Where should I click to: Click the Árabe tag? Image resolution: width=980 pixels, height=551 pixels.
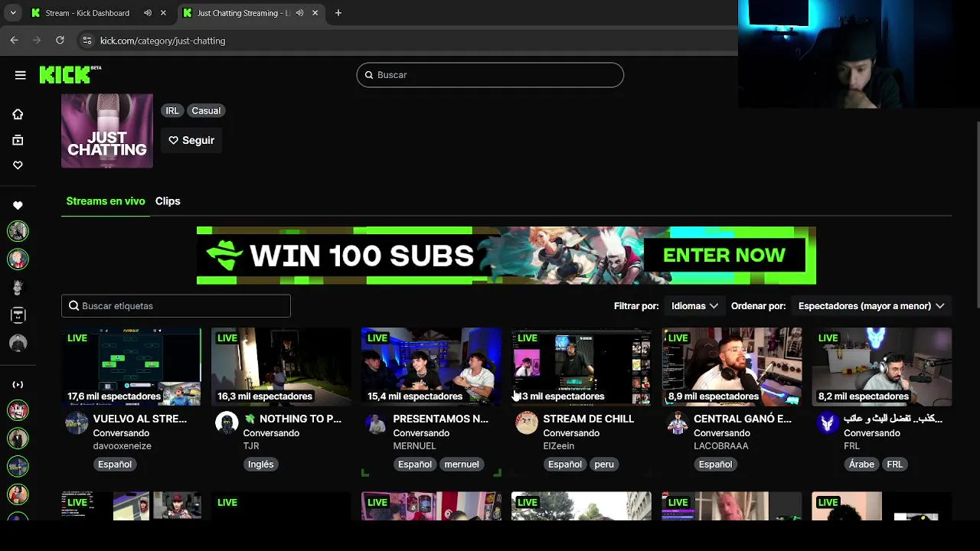(862, 465)
